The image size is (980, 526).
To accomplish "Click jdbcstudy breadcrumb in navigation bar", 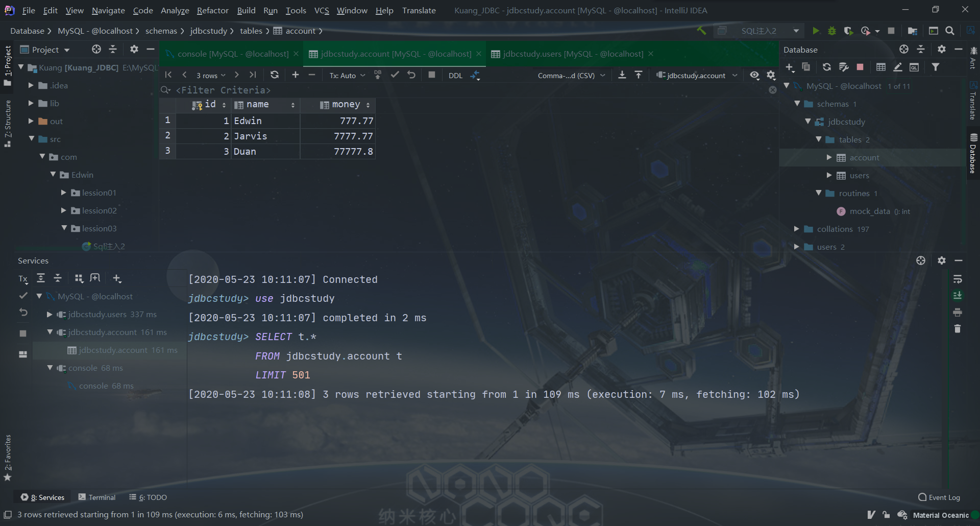I will point(208,31).
